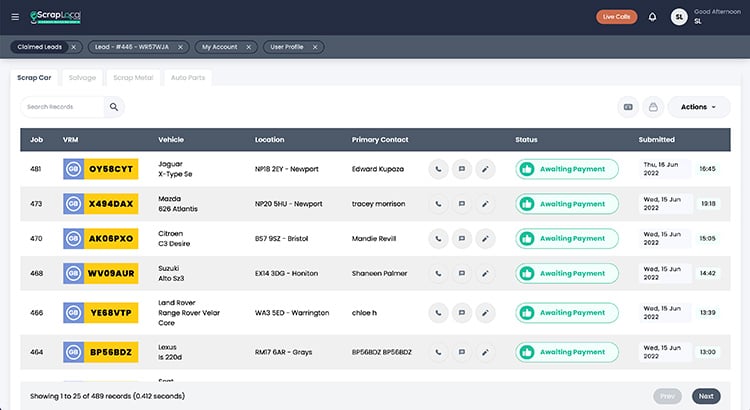750x410 pixels.
Task: Select the Salvage tab
Action: tap(82, 78)
